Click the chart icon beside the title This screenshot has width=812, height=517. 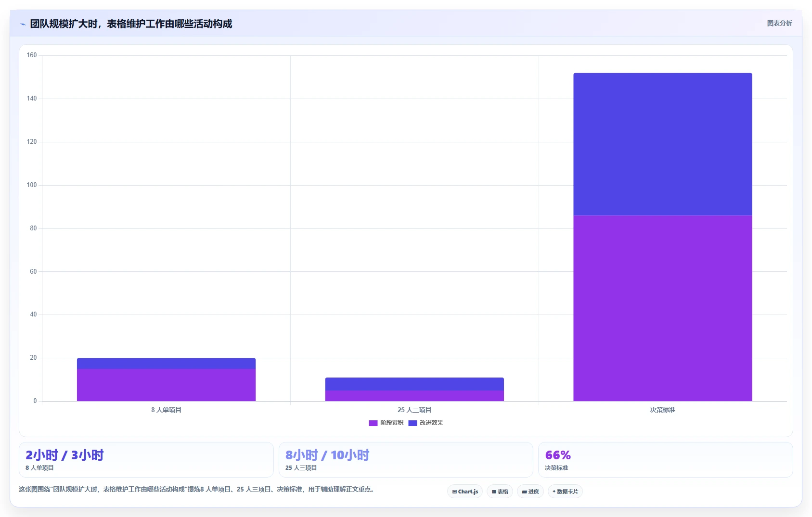pos(23,24)
